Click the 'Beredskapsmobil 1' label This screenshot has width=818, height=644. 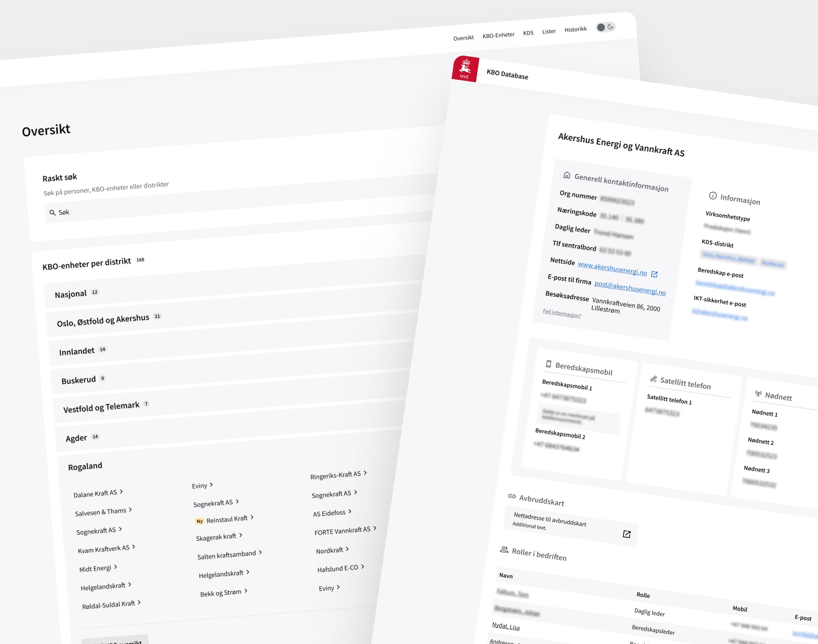coord(567,384)
